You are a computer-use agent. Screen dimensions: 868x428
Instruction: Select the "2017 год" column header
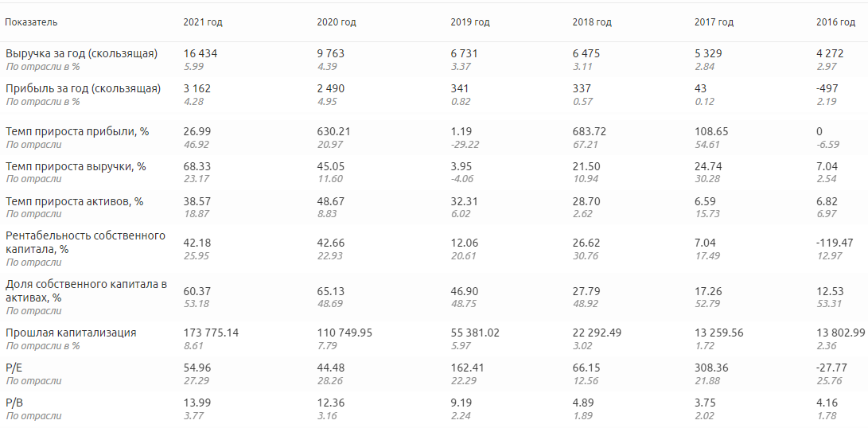(x=714, y=22)
